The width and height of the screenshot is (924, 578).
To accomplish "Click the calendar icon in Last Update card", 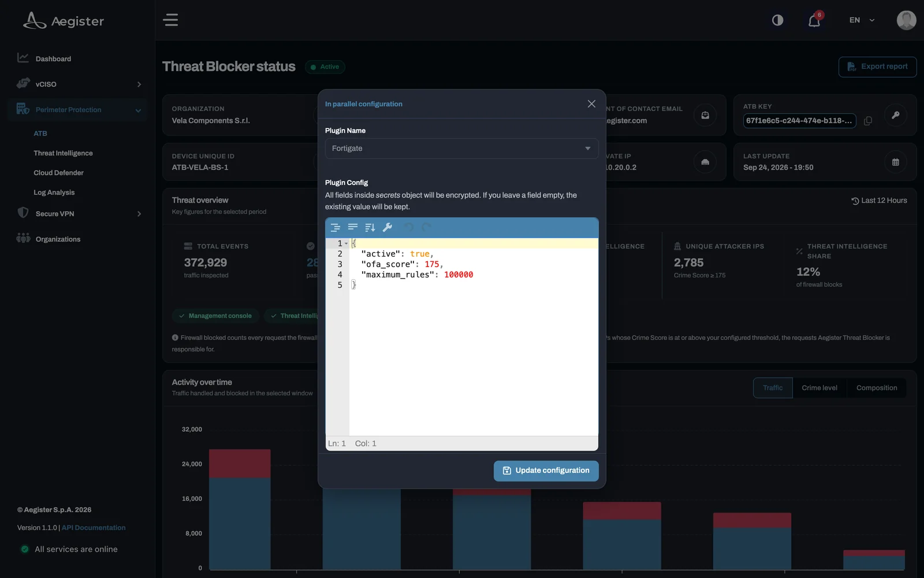I will [x=895, y=162].
